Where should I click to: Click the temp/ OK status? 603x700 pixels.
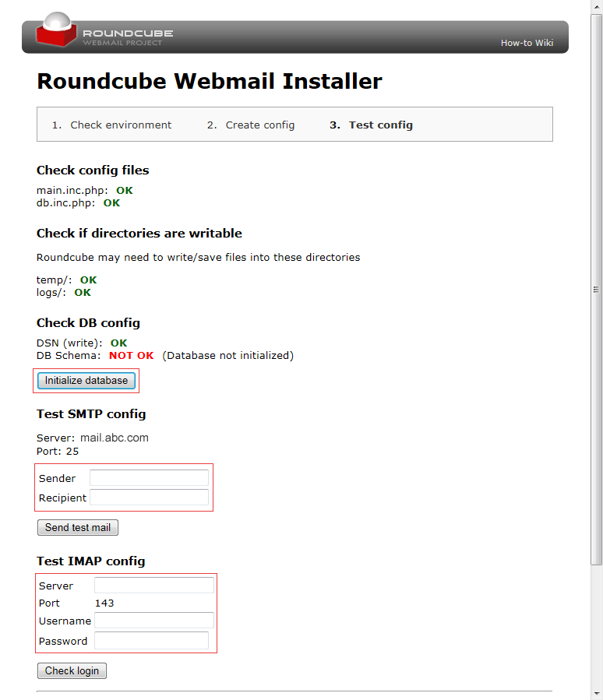89,280
